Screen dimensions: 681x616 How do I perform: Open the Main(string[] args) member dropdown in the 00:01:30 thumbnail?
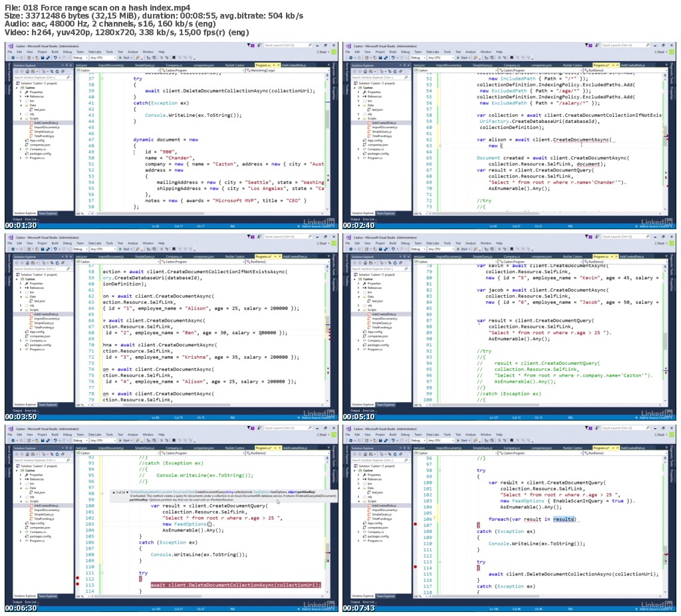click(288, 70)
